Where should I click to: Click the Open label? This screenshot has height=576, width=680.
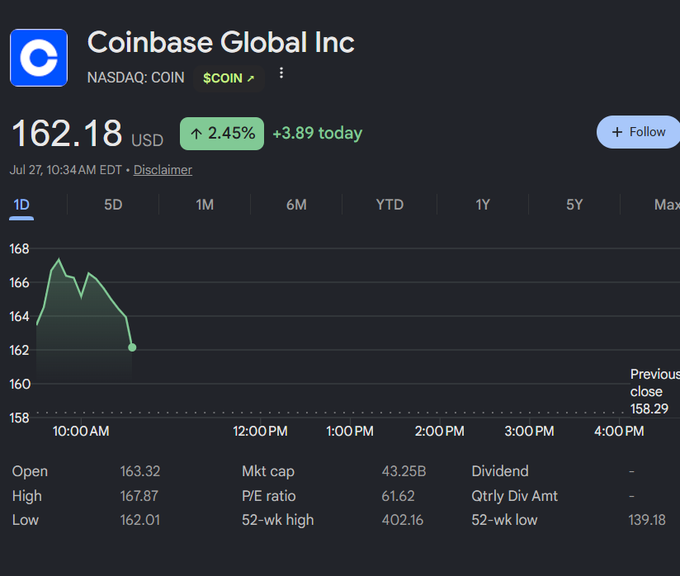click(x=30, y=471)
